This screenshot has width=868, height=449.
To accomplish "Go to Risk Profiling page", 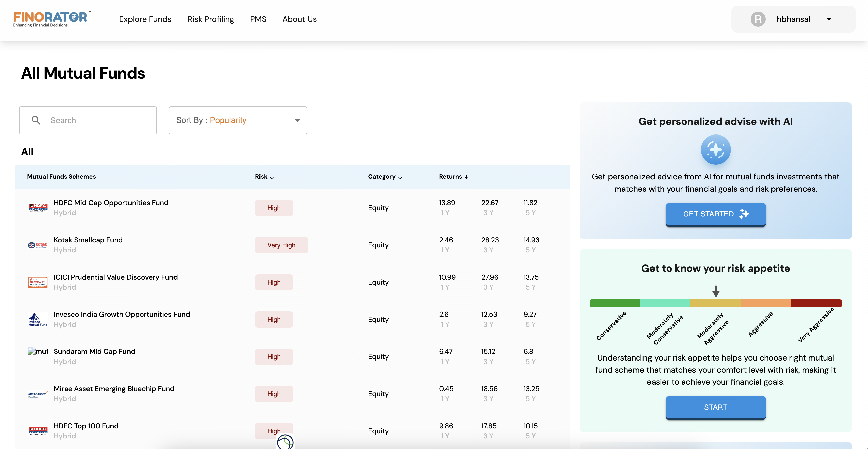I will [211, 19].
